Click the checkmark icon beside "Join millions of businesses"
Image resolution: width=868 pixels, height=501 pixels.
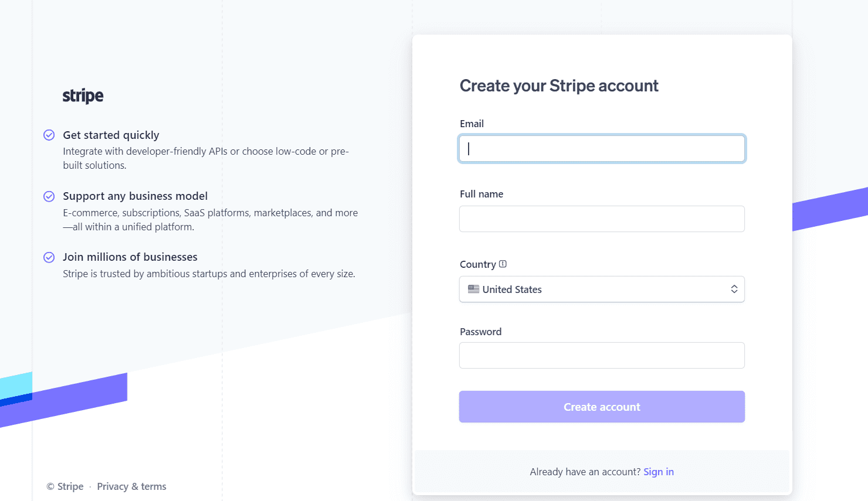(x=49, y=257)
